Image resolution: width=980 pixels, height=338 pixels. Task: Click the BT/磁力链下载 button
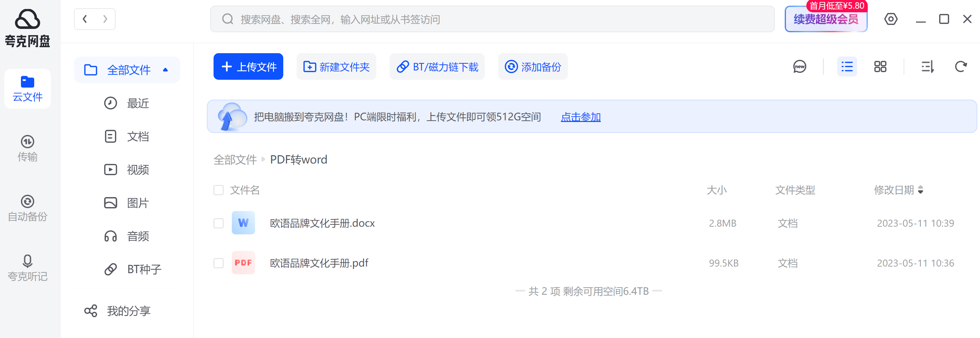437,66
